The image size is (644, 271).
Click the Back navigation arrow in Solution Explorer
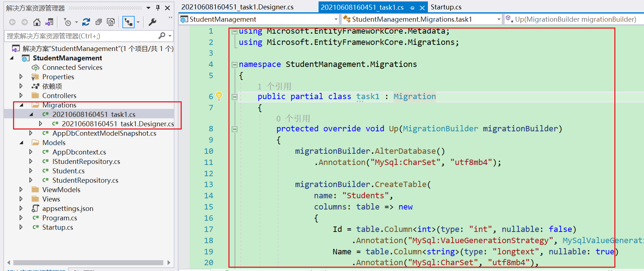coord(12,22)
